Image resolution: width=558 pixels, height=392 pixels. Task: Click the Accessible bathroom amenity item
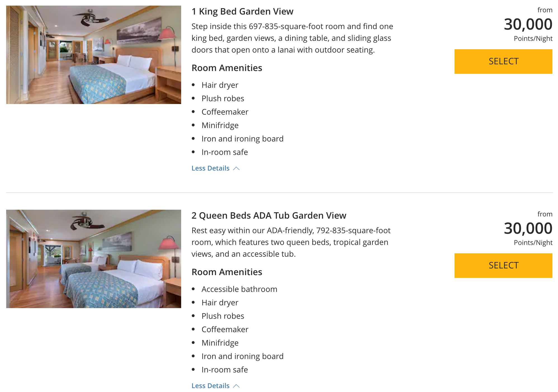[x=239, y=289]
